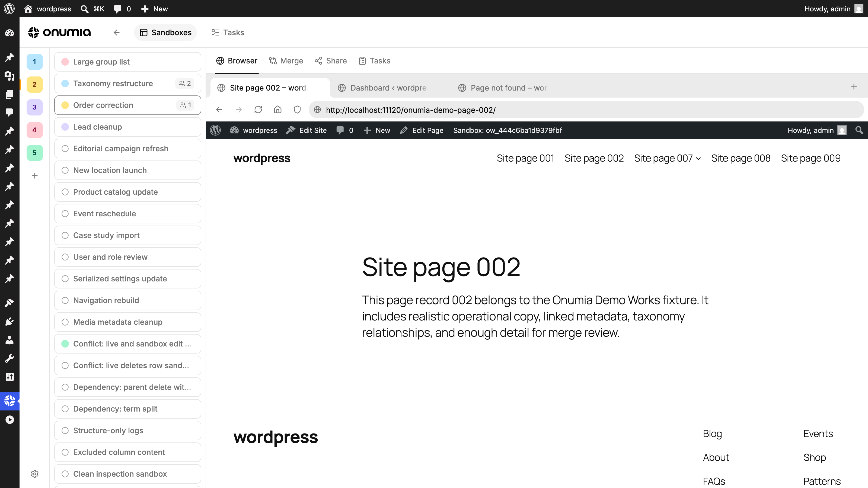Select the User and role review sandbox
Screen dimensions: 868x488
[128, 257]
